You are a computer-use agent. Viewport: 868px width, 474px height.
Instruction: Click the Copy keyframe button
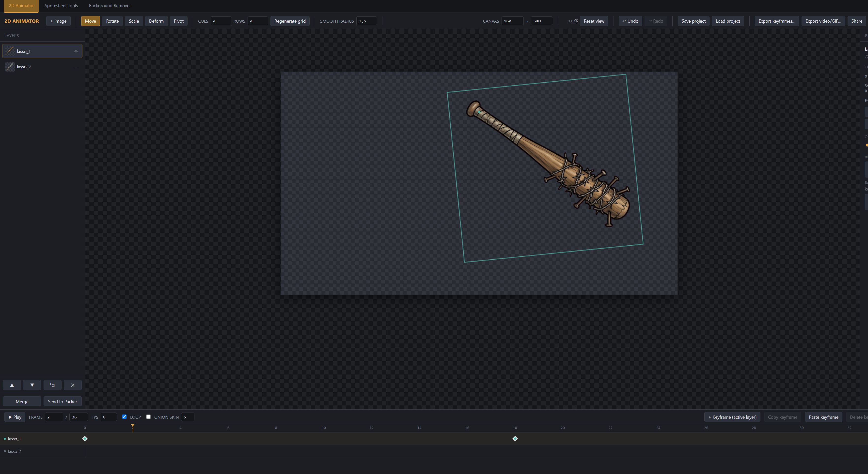[782, 417]
